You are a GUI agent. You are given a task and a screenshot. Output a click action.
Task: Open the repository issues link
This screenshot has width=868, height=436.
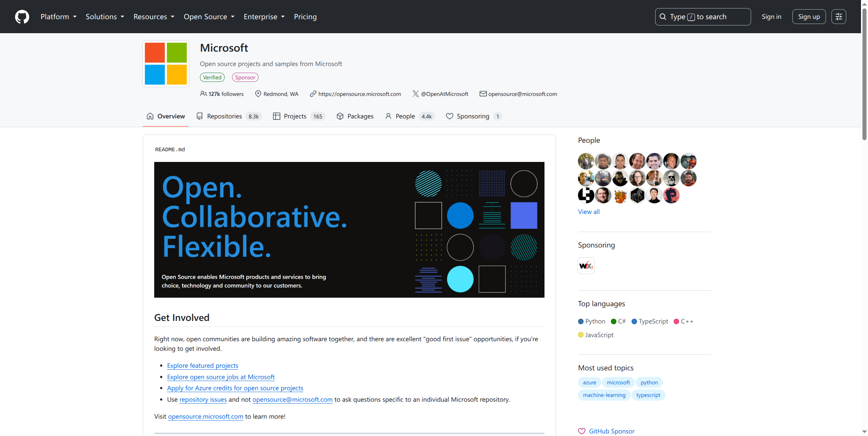click(203, 399)
